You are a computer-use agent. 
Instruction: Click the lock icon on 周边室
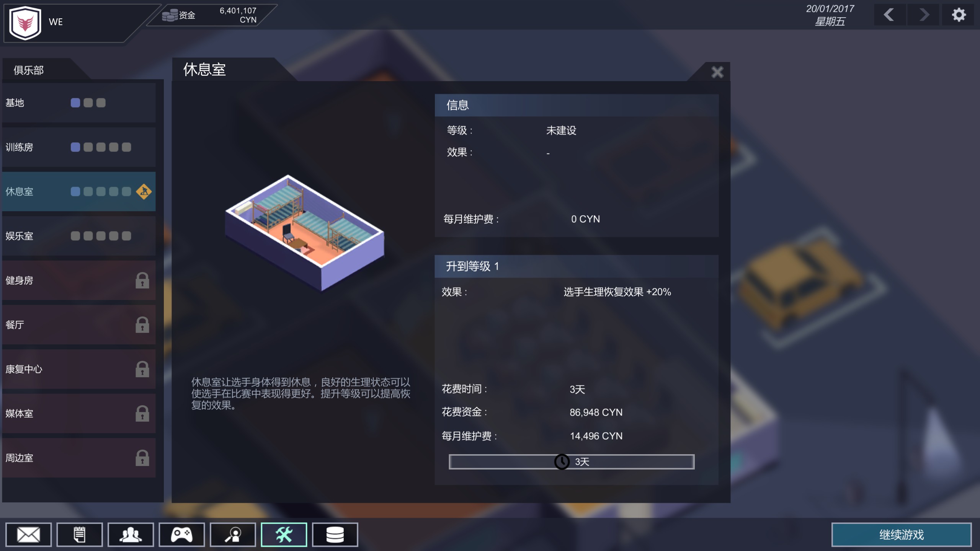point(142,458)
